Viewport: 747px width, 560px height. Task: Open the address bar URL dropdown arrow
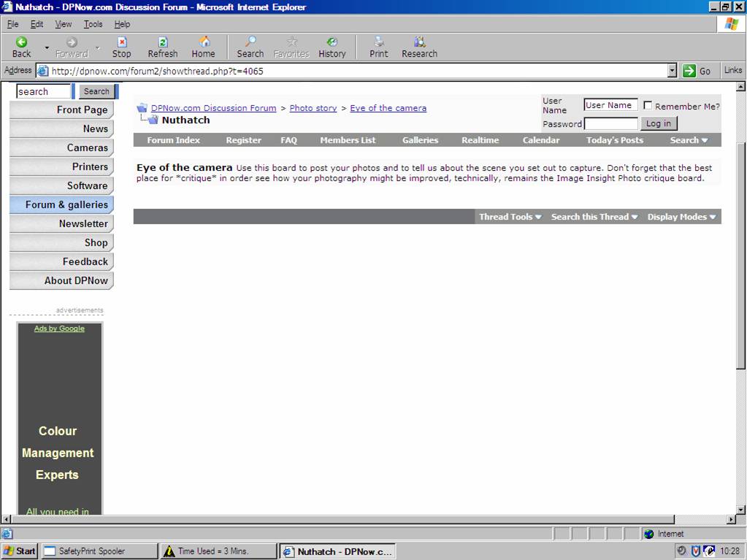673,71
